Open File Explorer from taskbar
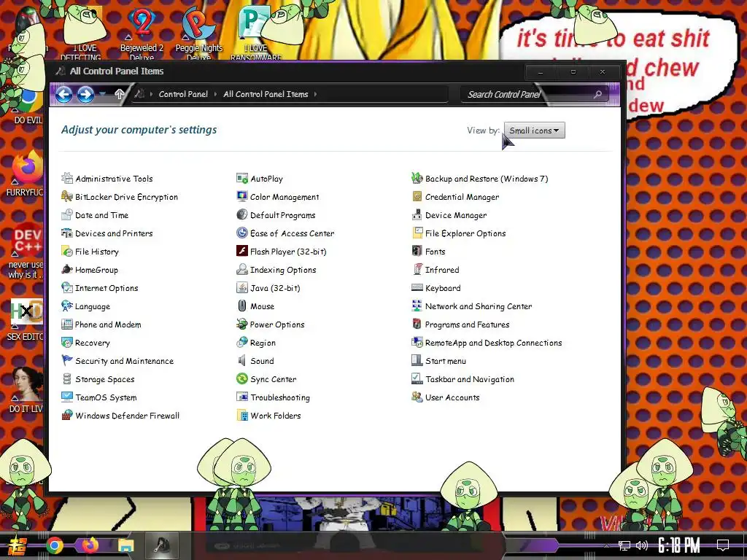The width and height of the screenshot is (747, 560). 126,545
